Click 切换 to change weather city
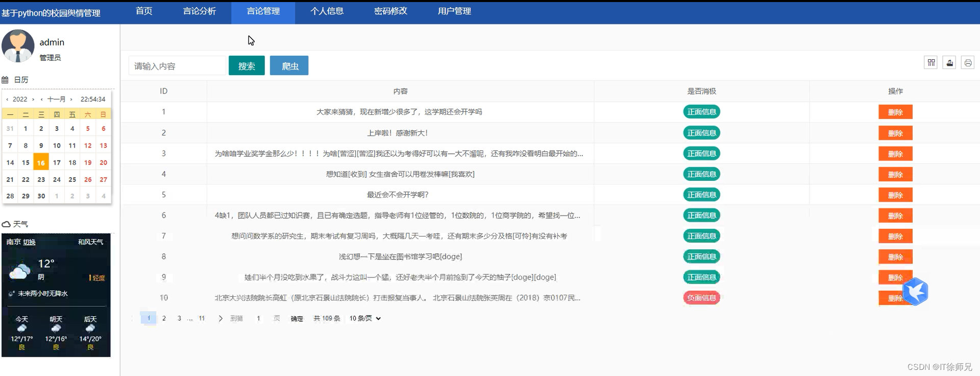The width and height of the screenshot is (980, 376). click(29, 242)
